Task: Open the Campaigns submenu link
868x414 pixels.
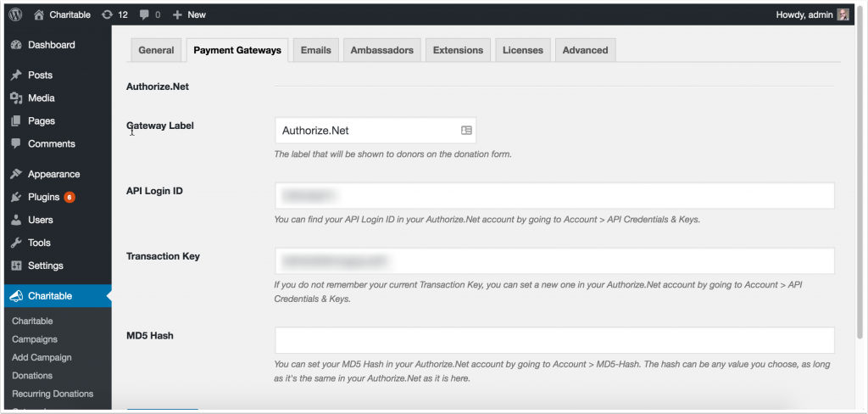Action: coord(34,339)
